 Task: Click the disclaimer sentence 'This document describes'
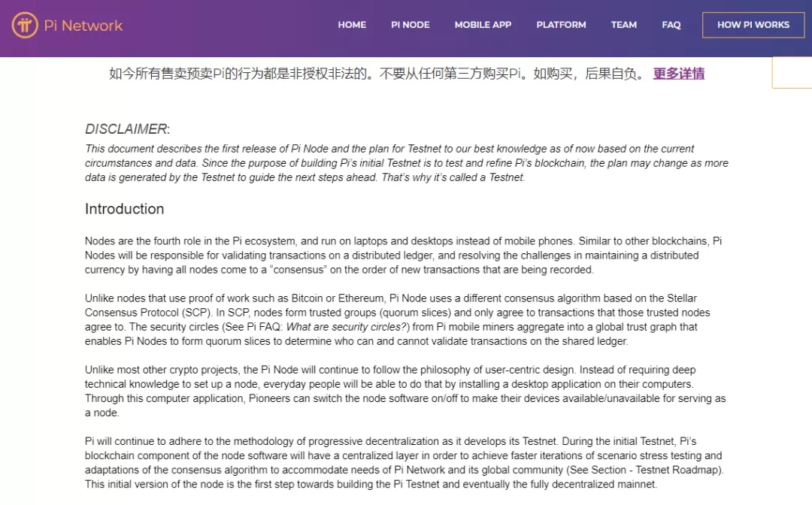tap(407, 163)
